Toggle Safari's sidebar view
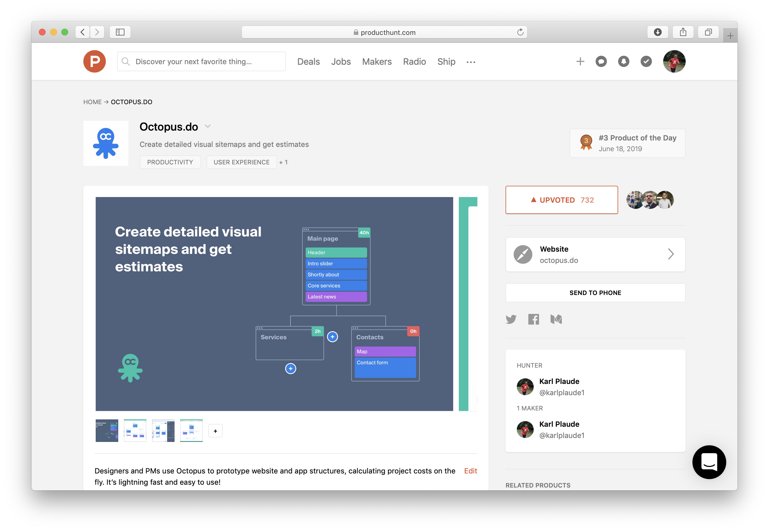This screenshot has width=769, height=532. (120, 32)
